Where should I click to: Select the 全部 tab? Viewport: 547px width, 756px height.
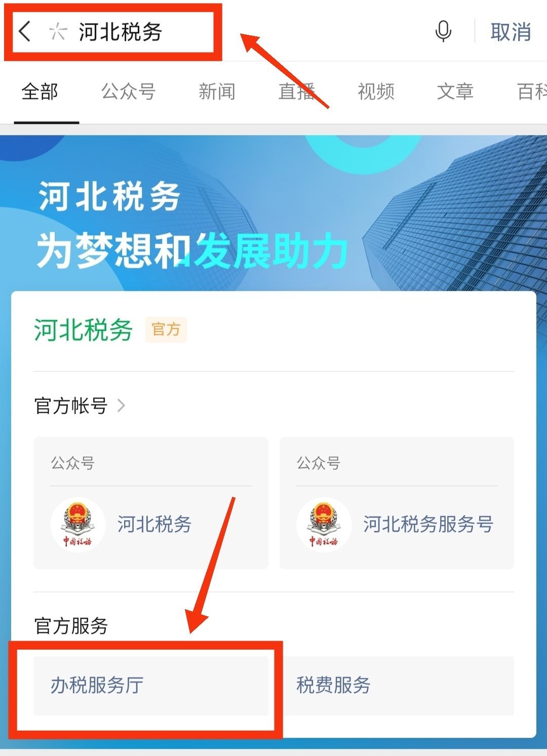(40, 92)
